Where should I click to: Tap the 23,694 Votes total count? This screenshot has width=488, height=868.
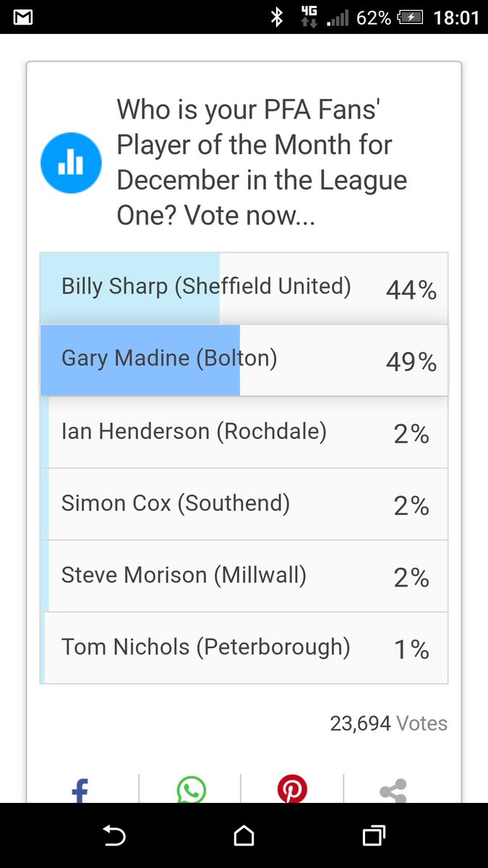coord(388,723)
